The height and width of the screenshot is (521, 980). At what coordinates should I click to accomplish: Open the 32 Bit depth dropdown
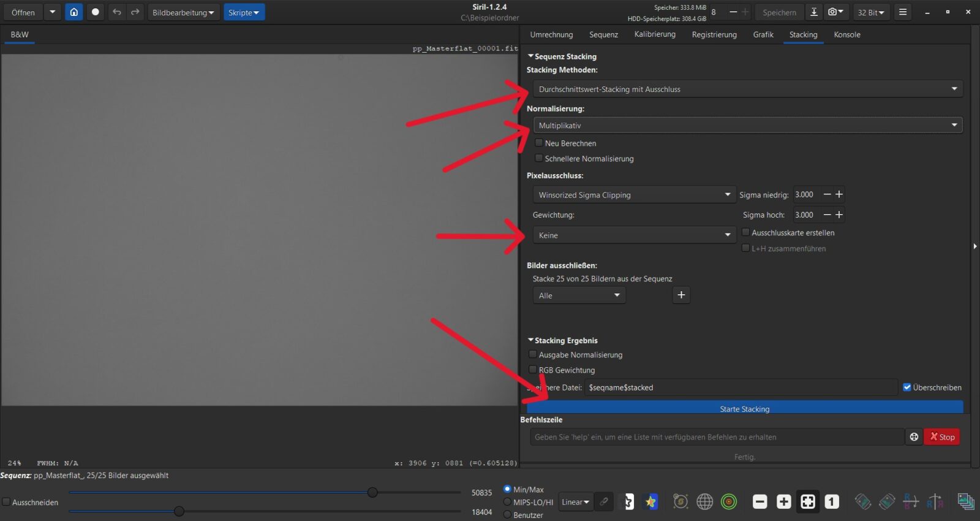(871, 12)
